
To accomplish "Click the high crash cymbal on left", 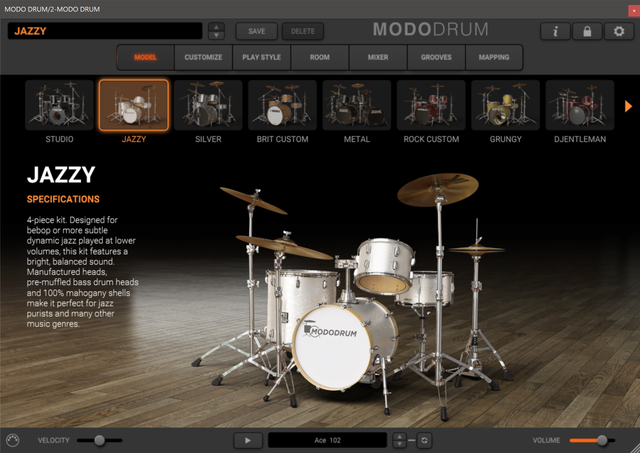I will tap(253, 200).
